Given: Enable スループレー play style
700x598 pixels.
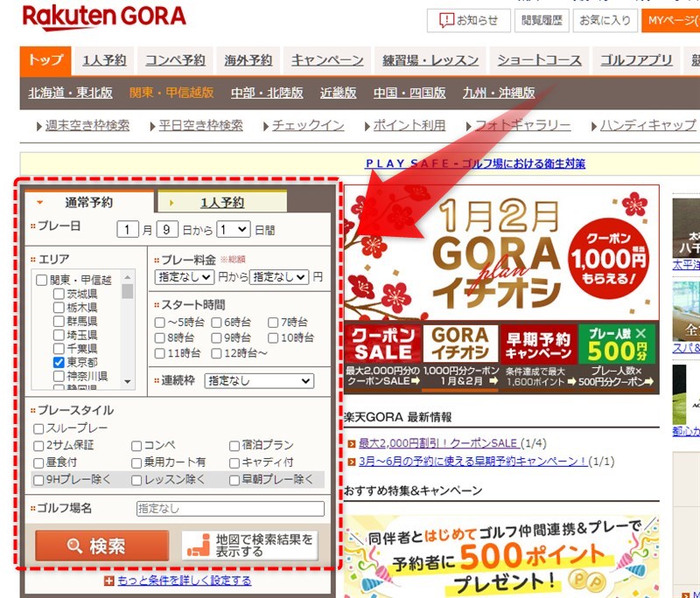Looking at the screenshot, I should (38, 429).
